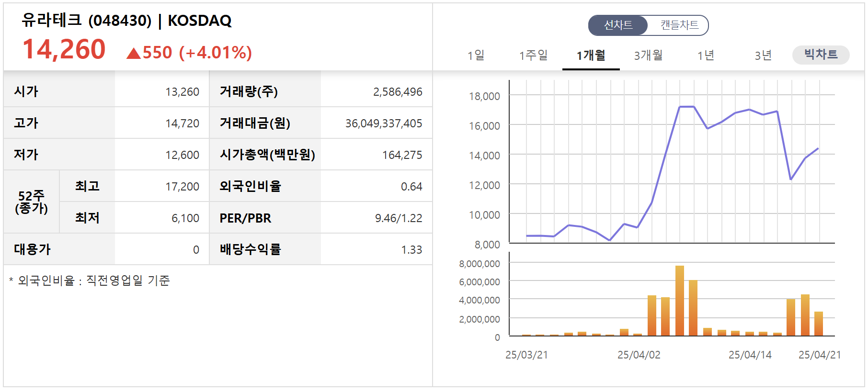Click the 시가총액(백만원) label cell
Viewport: 868px width, 392px height.
[265, 155]
